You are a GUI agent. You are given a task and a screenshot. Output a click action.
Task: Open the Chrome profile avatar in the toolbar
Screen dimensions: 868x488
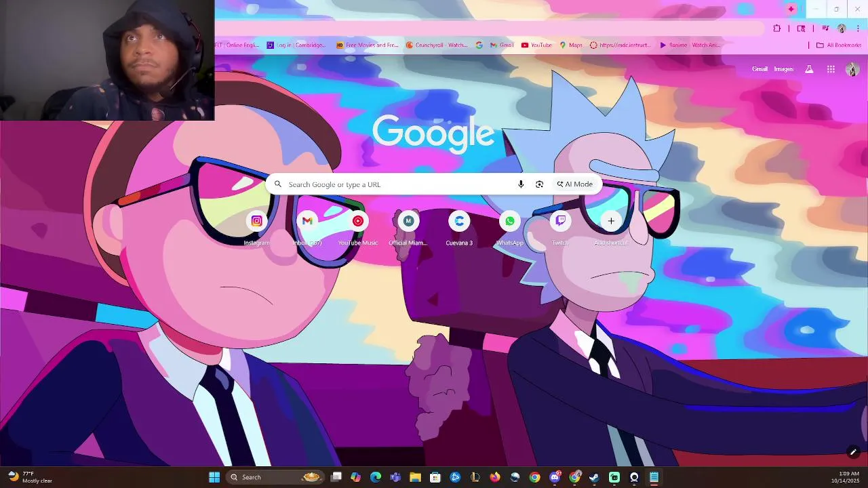842,28
